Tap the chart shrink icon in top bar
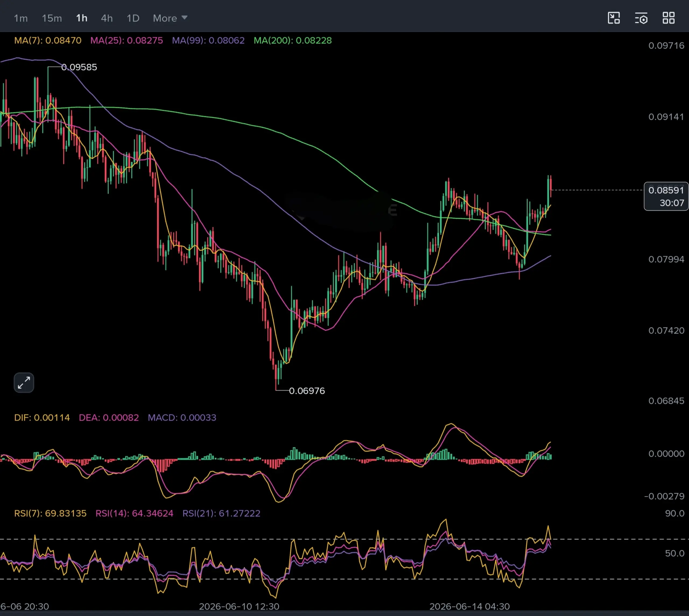Viewport: 689px width, 616px height. [613, 18]
